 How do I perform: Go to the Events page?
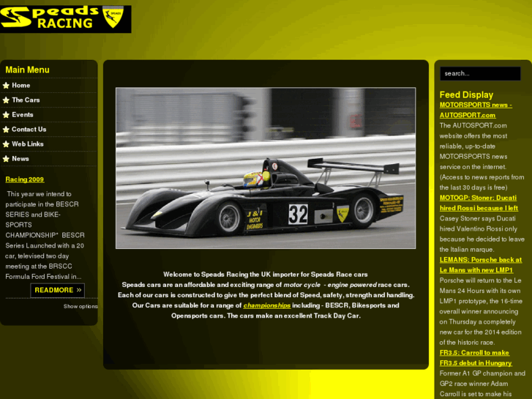[23, 115]
